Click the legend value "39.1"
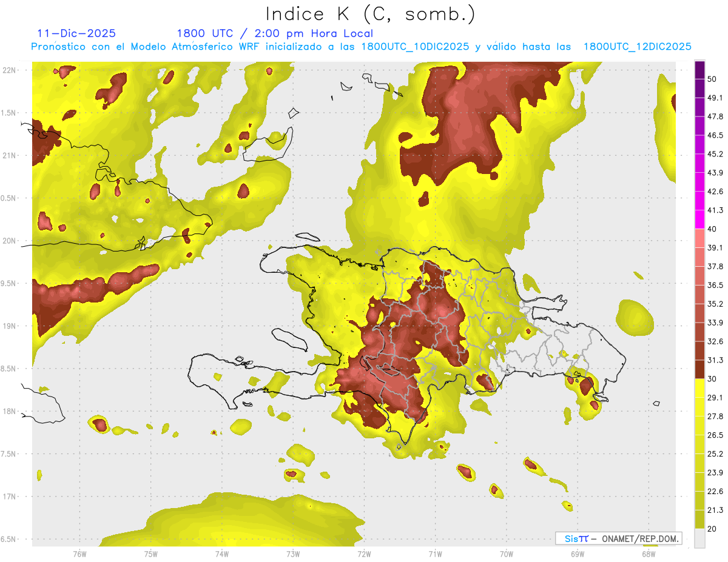728x562 pixels. click(715, 248)
